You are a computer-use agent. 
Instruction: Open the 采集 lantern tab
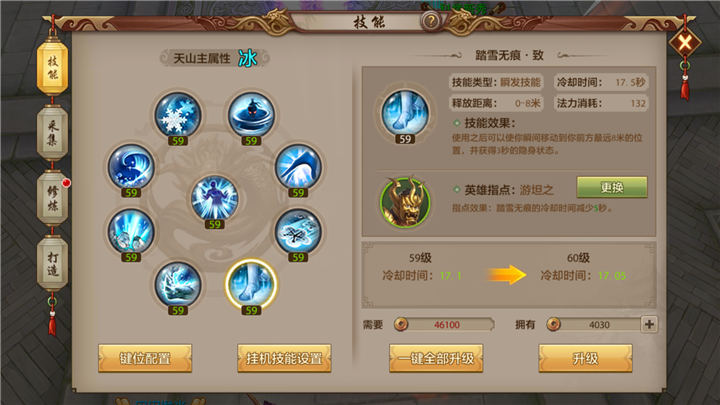[x=52, y=133]
